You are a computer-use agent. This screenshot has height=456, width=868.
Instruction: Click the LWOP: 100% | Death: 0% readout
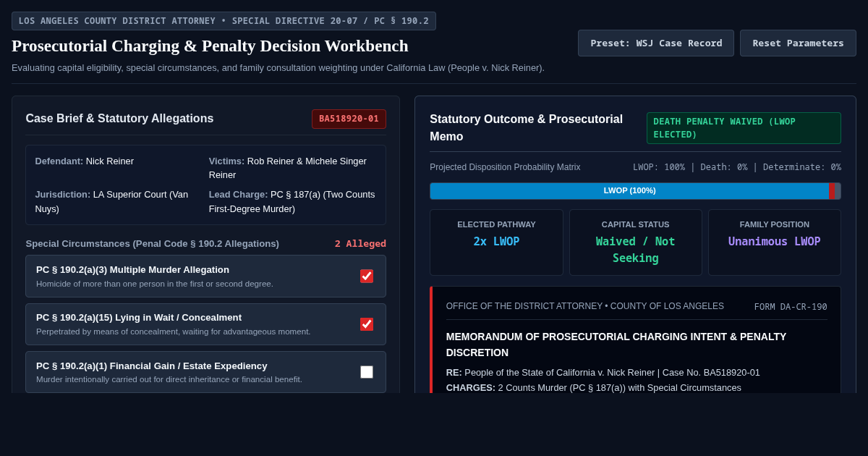[x=737, y=167]
